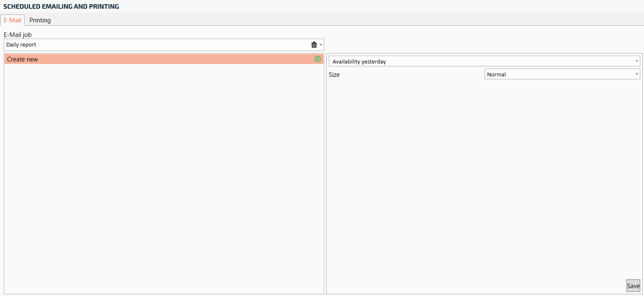644x296 pixels.
Task: Expand the E-Mail job dropdown arrow
Action: point(321,45)
